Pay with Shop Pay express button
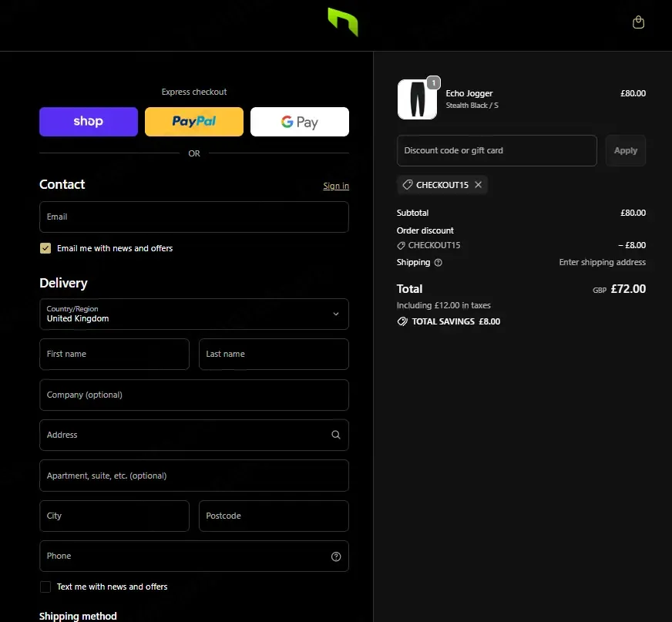Screen dimensions: 672x622 point(89,122)
